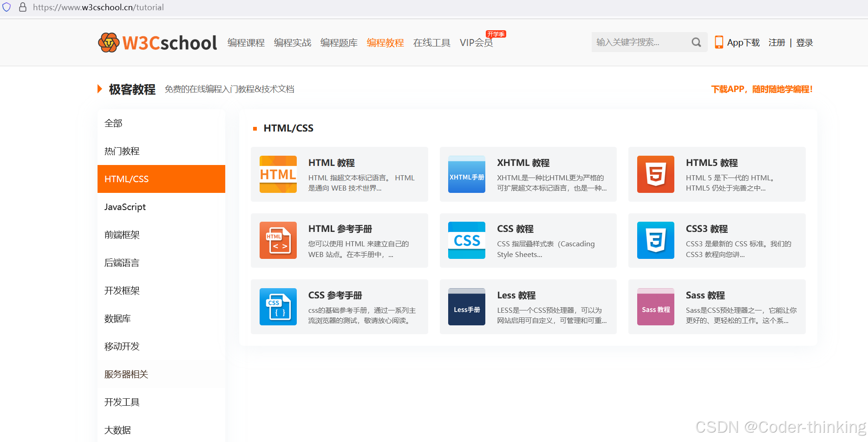
Task: Open the HTML 教程 title link
Action: [x=331, y=163]
